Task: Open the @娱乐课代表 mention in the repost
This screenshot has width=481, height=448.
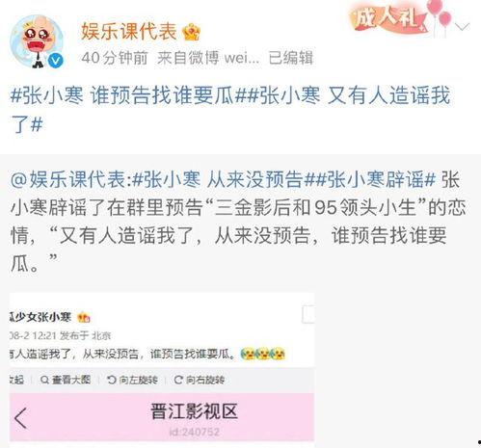Action: 70,179
